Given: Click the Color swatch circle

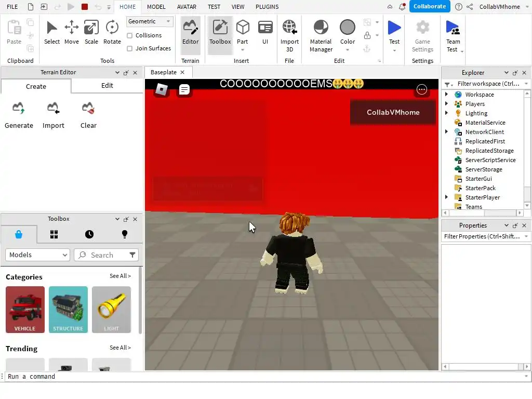Looking at the screenshot, I should click(348, 27).
